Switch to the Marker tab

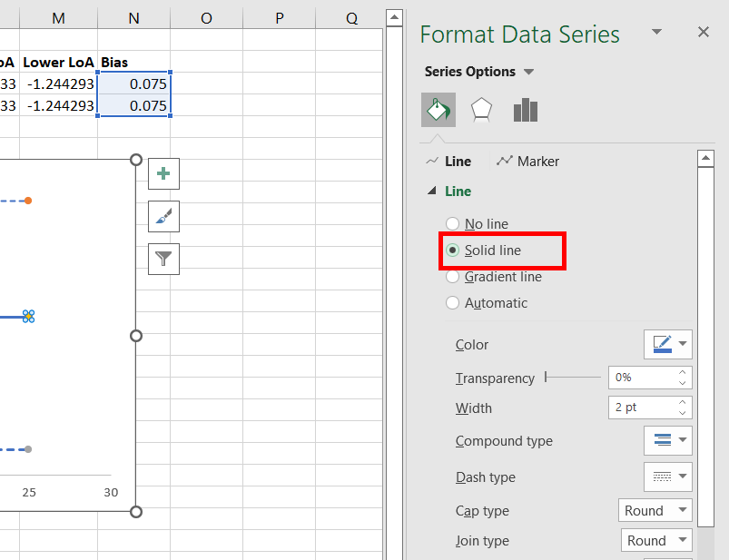tap(527, 162)
